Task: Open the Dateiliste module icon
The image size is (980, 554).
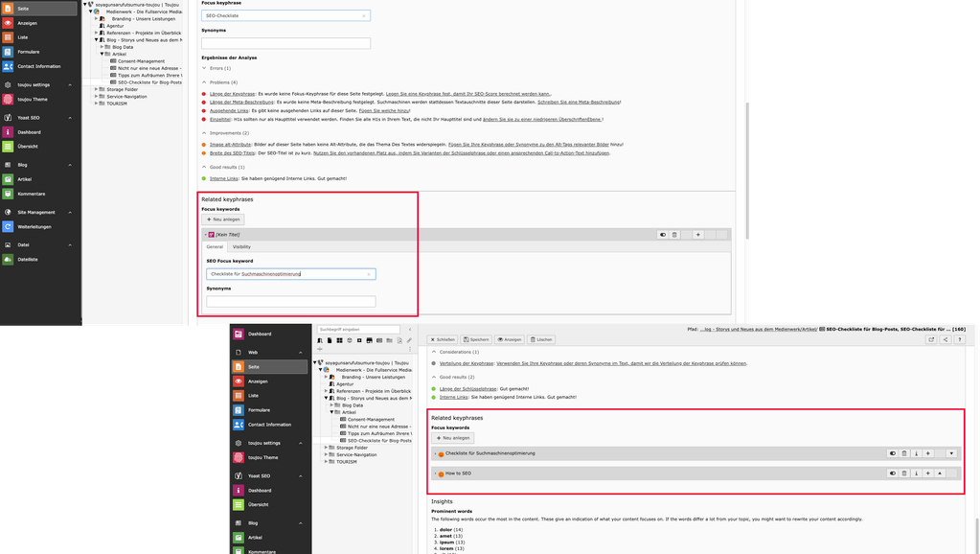Action: (x=8, y=259)
